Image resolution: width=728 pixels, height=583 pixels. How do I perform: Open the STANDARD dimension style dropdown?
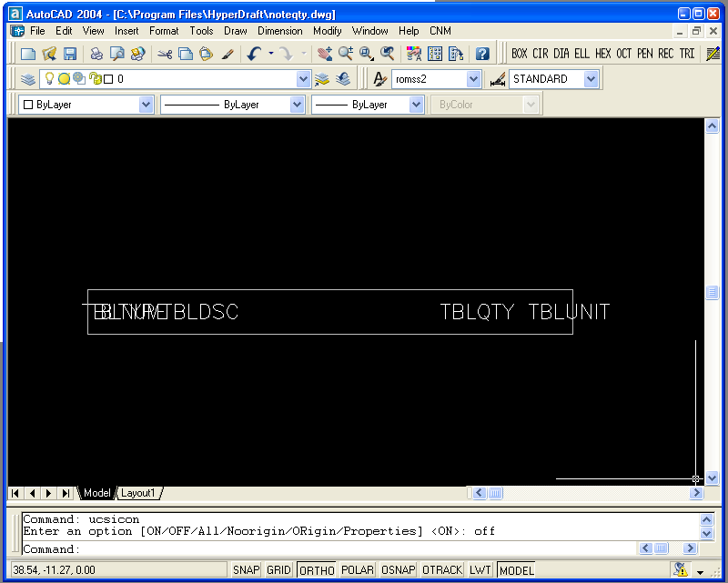591,79
